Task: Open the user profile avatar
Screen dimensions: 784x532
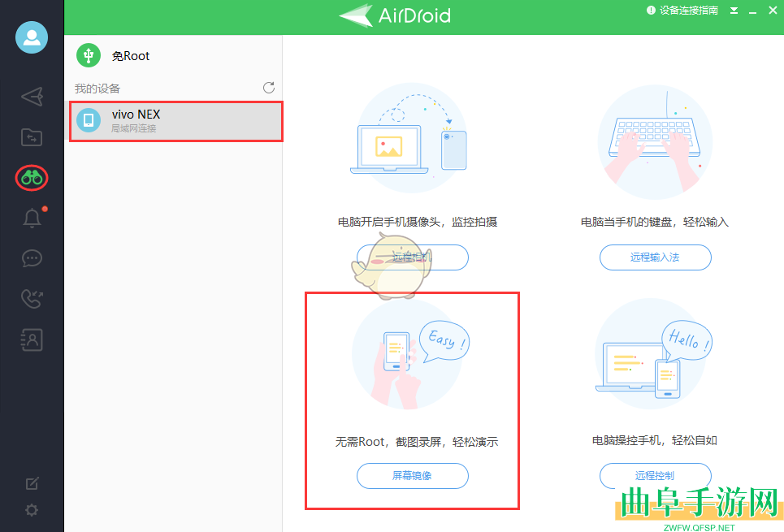Action: click(x=32, y=37)
